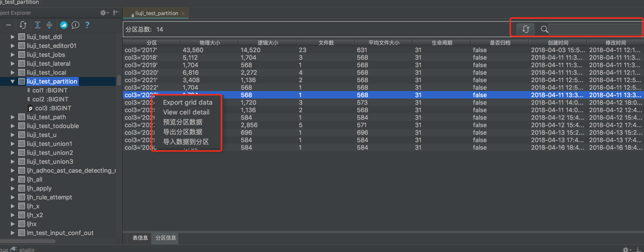Sort by the 分区 column header
The width and height of the screenshot is (644, 252).
(x=152, y=43)
